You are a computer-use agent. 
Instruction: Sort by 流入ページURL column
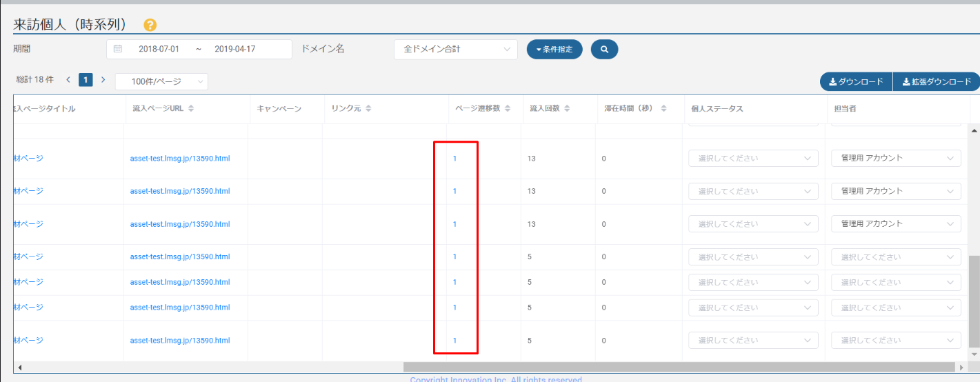pos(191,109)
